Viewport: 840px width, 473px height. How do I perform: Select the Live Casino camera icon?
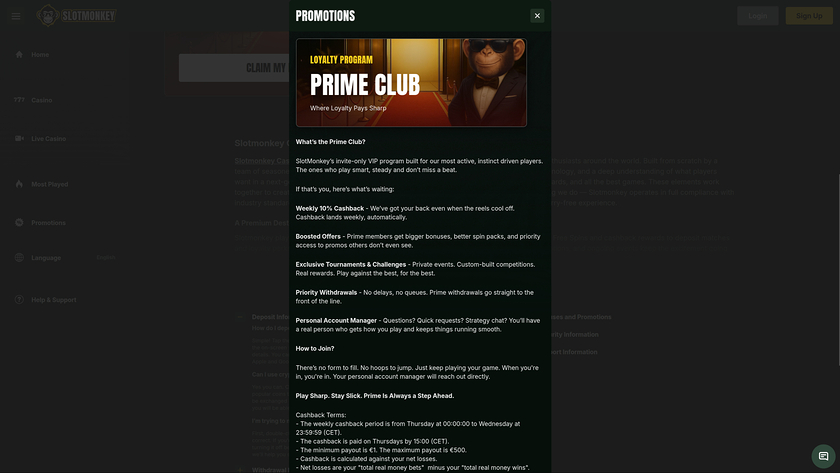[19, 138]
